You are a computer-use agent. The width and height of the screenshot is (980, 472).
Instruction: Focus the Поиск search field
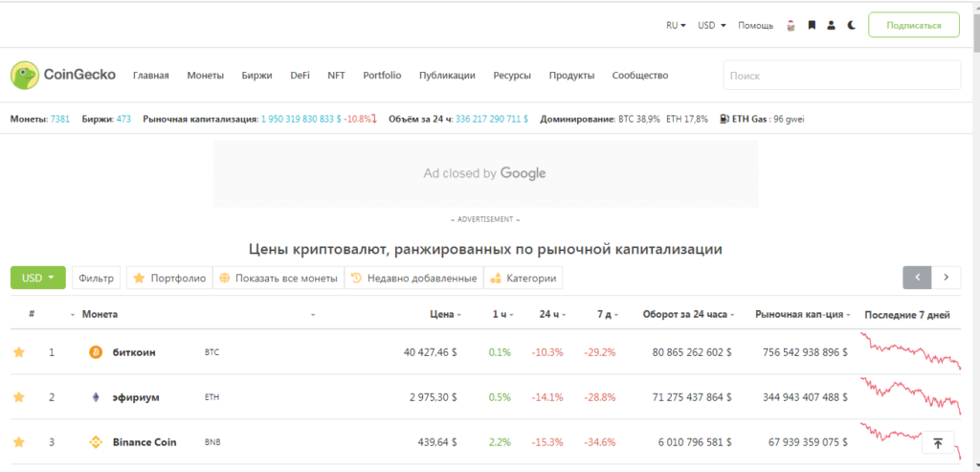(x=842, y=76)
